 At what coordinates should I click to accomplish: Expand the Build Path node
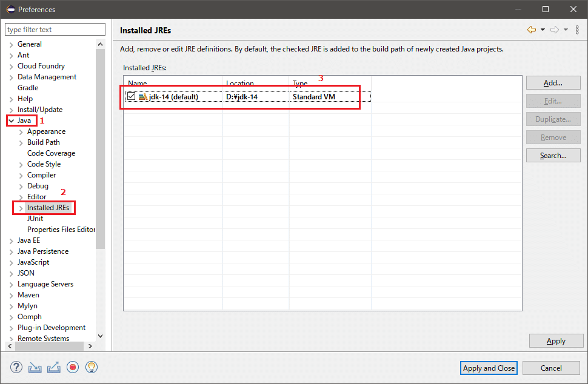21,143
